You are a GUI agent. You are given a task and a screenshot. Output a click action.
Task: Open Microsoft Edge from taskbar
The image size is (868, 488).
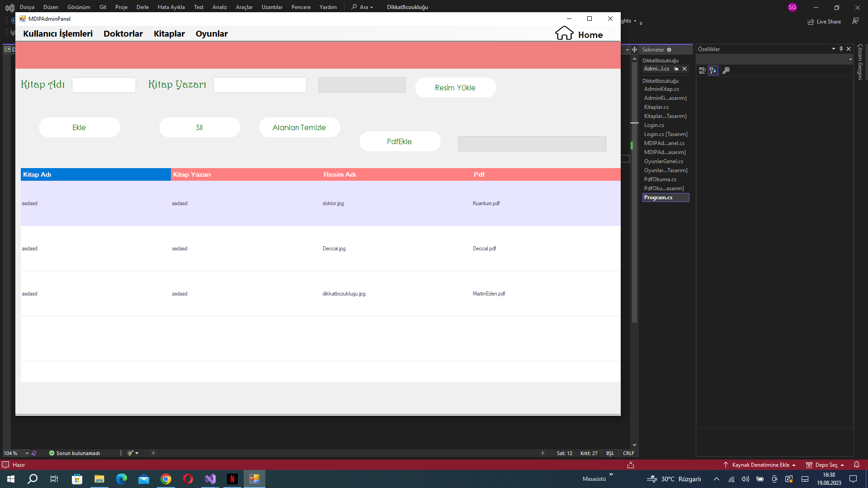pos(121,479)
